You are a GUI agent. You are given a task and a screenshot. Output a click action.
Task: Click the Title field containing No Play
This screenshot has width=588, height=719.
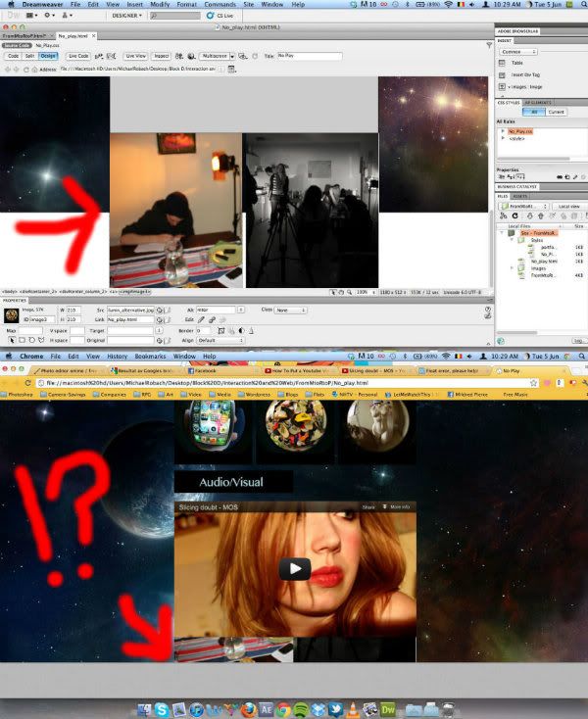coord(309,56)
